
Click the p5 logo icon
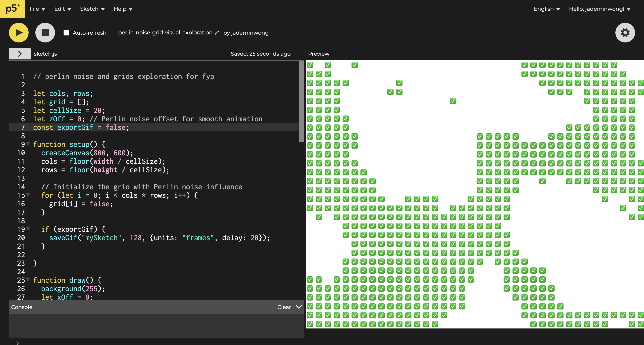[x=13, y=9]
